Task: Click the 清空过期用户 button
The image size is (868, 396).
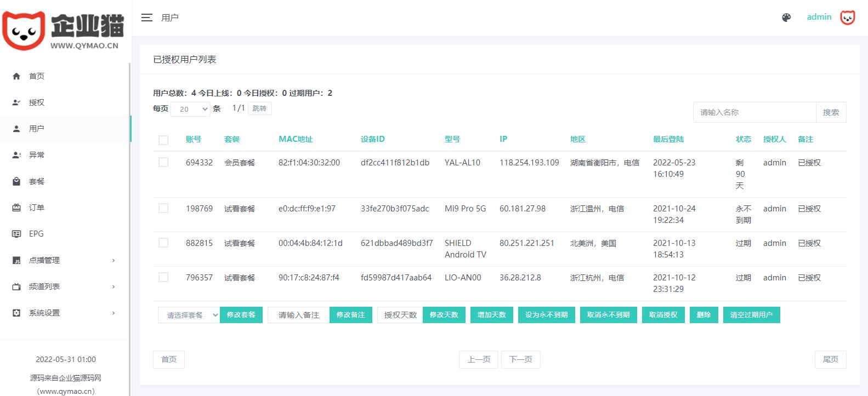Action: tap(751, 315)
